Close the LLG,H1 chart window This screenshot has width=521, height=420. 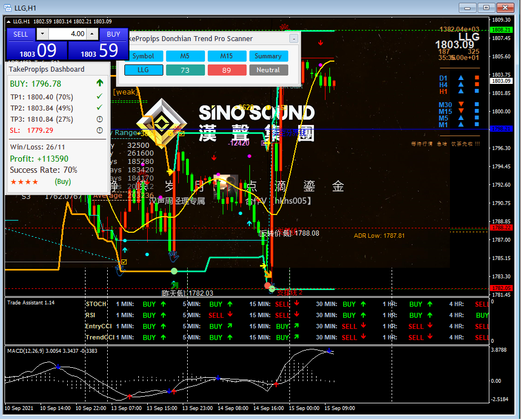click(x=505, y=7)
